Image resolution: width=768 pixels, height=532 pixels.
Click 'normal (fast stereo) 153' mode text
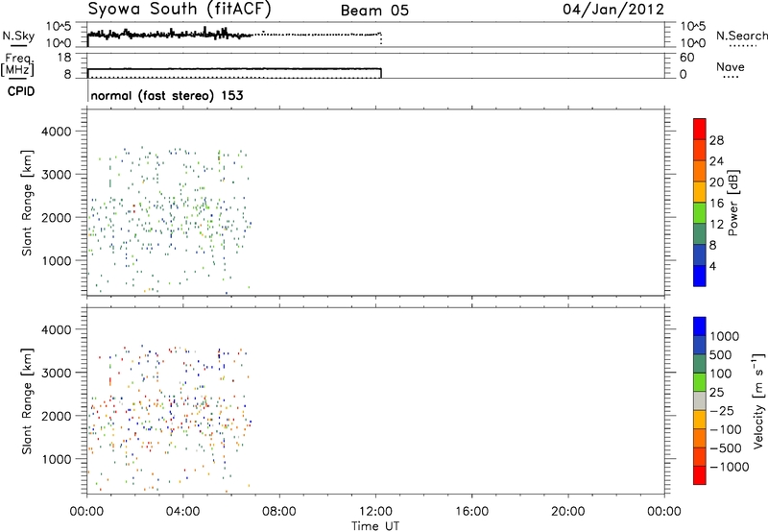coord(167,95)
